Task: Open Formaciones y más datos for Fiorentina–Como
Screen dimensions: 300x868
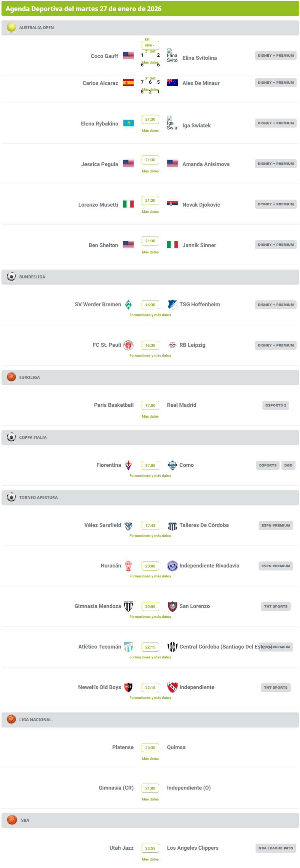Action: tap(150, 476)
